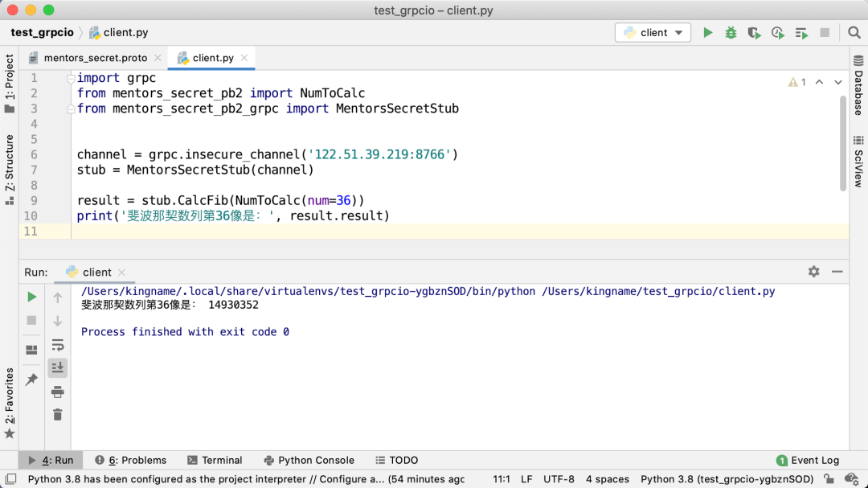The width and height of the screenshot is (868, 488).
Task: Run the client configuration from the top toolbar
Action: click(707, 33)
